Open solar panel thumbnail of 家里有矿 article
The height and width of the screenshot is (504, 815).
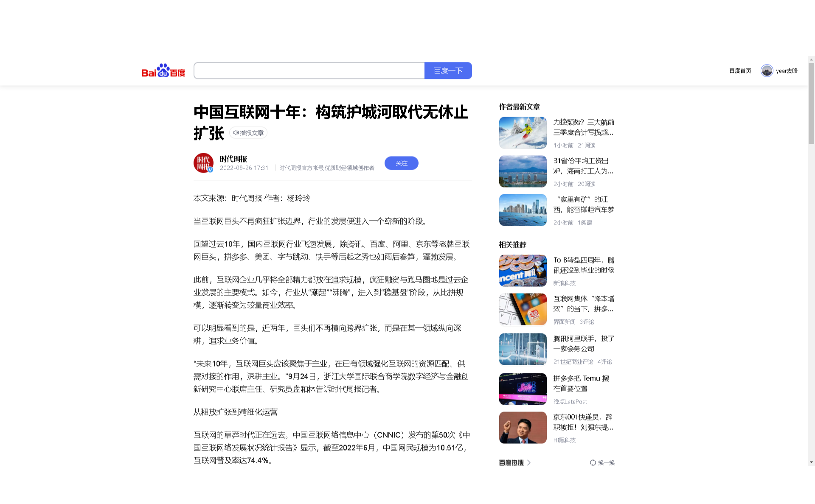pos(523,210)
